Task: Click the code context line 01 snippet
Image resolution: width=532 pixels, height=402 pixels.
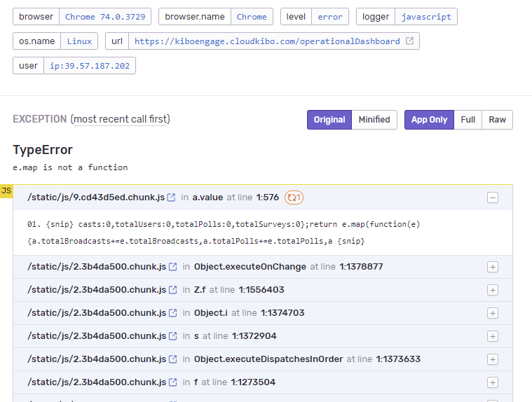Action: [x=224, y=233]
